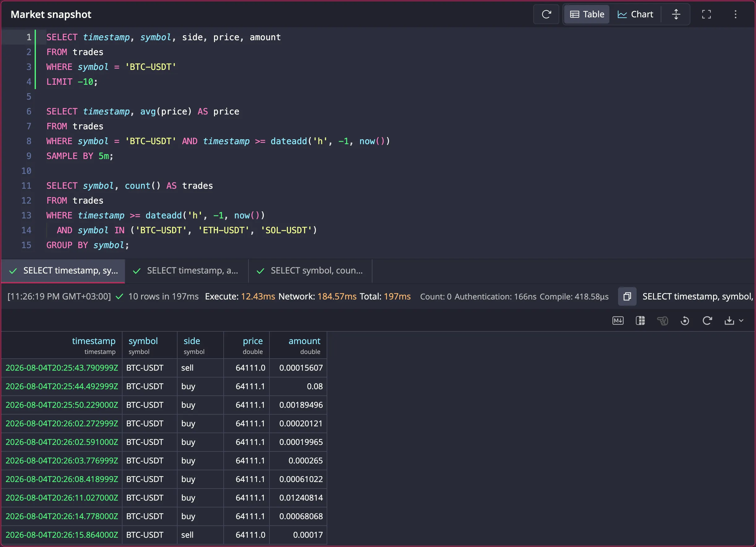The width and height of the screenshot is (756, 547).
Task: Click the vertical split resize icon
Action: 676,14
